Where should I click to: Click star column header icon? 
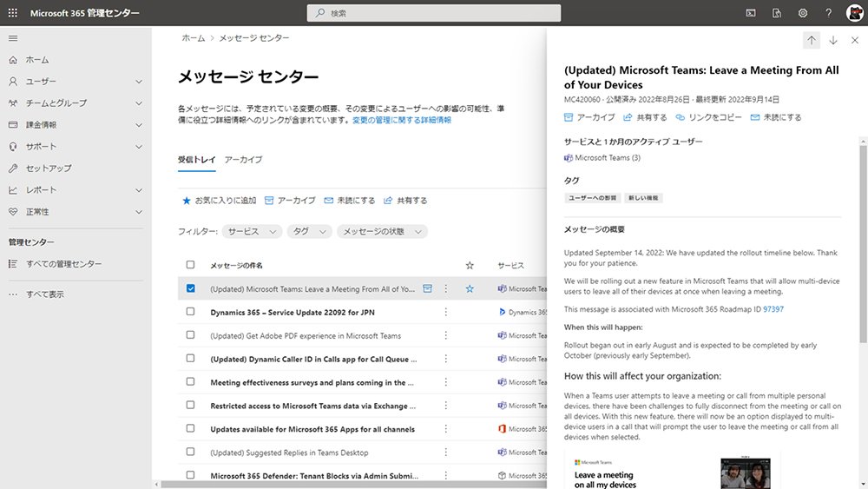[x=470, y=265]
